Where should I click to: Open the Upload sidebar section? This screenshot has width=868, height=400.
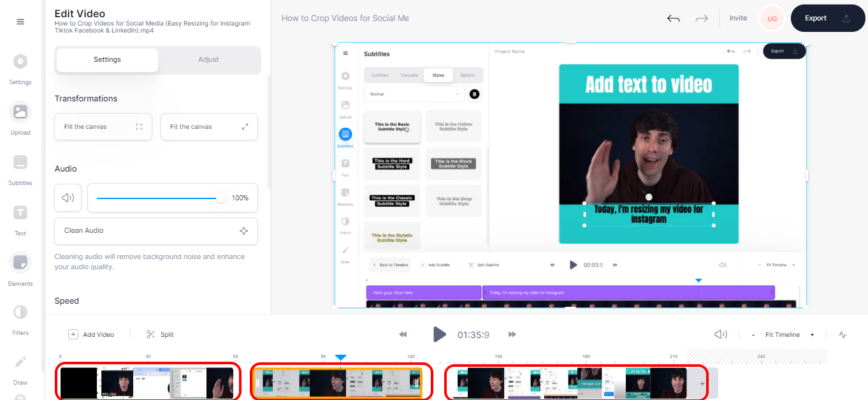pos(20,119)
